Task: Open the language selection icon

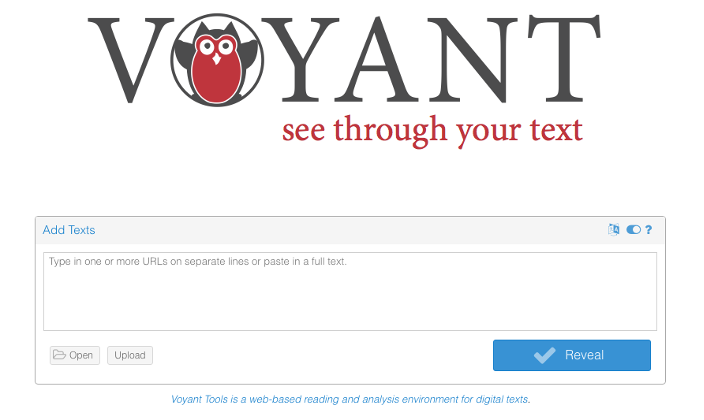Action: click(613, 230)
